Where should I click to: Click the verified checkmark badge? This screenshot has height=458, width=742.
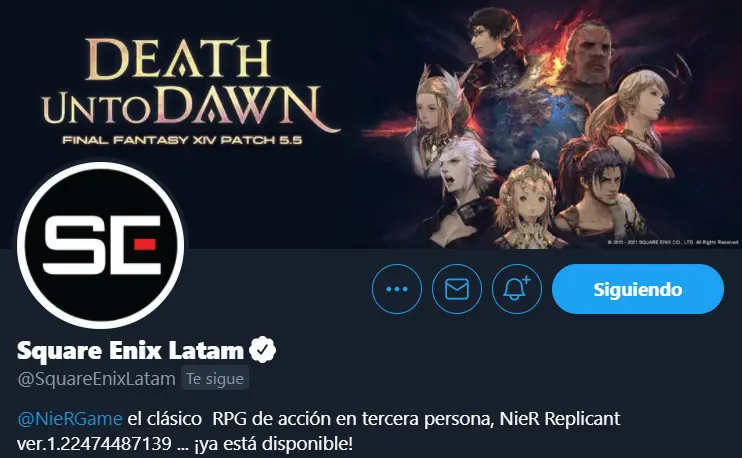263,350
